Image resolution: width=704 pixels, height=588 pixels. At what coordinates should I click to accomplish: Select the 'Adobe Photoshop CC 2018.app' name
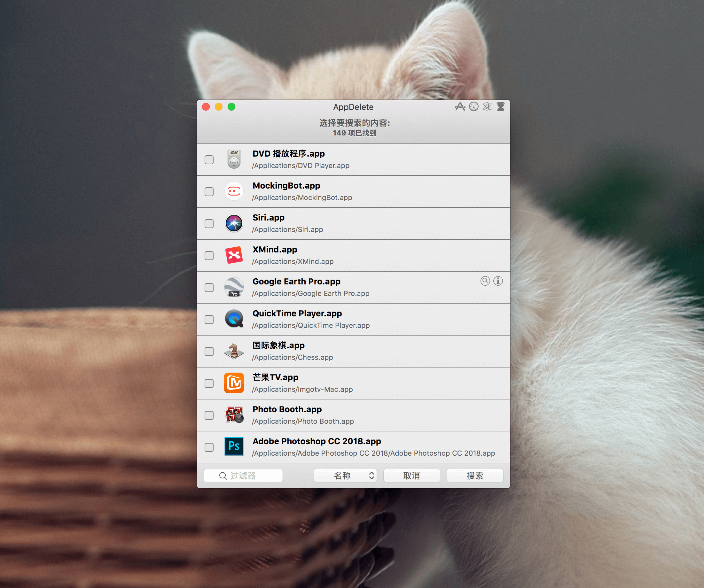click(317, 441)
